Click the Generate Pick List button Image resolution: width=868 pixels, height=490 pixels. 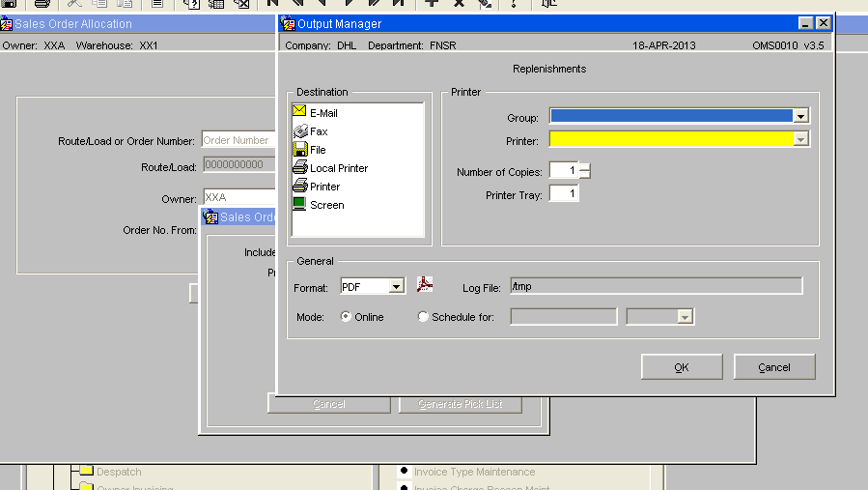click(460, 404)
